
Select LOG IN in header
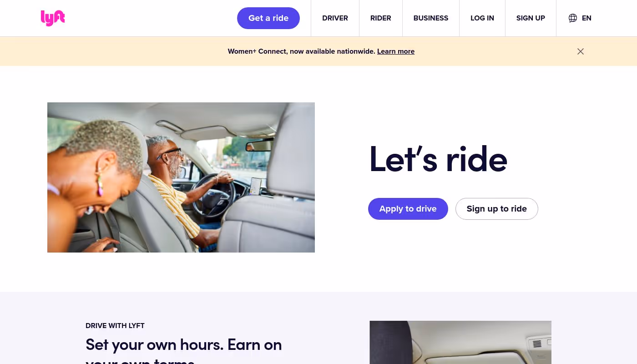482,18
